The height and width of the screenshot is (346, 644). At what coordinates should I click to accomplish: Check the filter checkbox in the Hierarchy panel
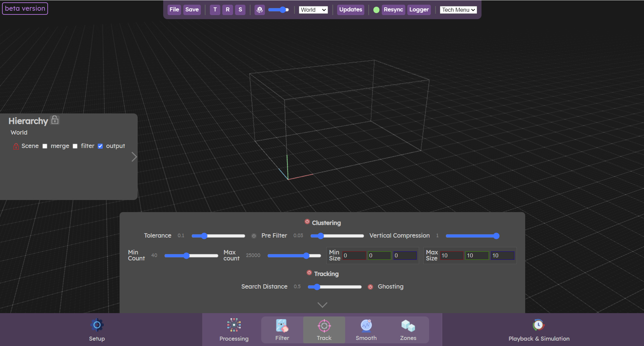point(75,146)
